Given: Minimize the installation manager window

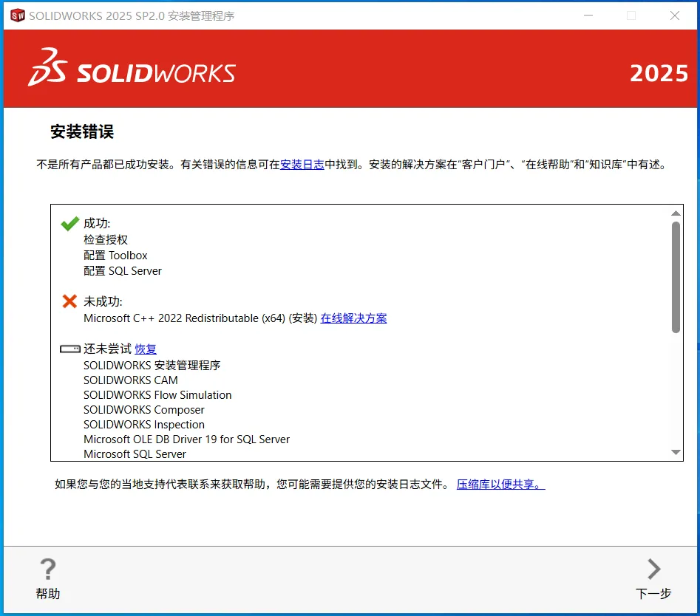Looking at the screenshot, I should click(x=588, y=16).
